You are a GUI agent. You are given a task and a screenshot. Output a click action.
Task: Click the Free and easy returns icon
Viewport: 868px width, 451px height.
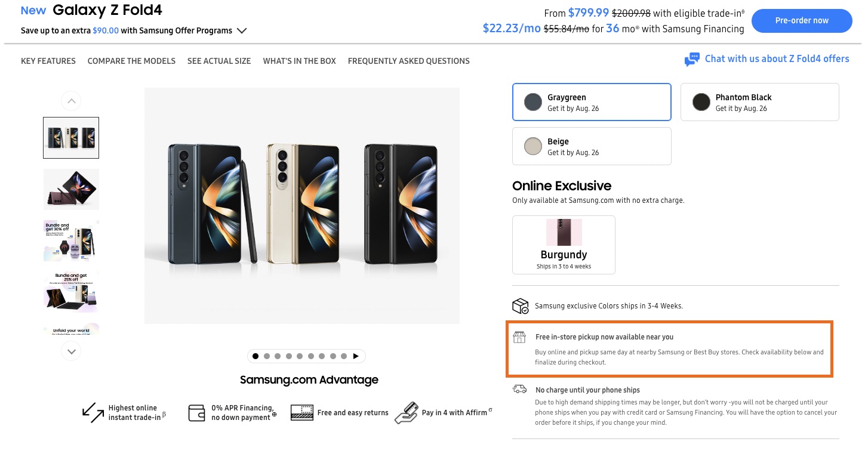[x=302, y=412]
